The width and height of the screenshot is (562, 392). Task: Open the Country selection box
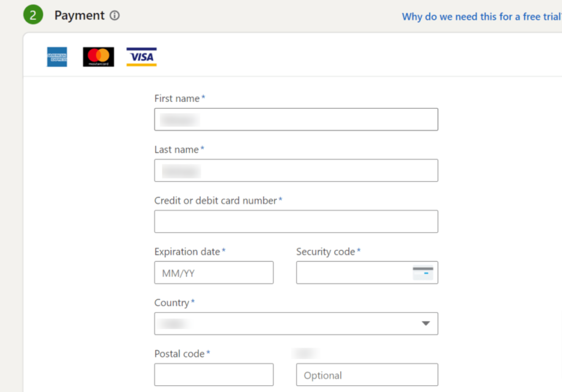[296, 323]
